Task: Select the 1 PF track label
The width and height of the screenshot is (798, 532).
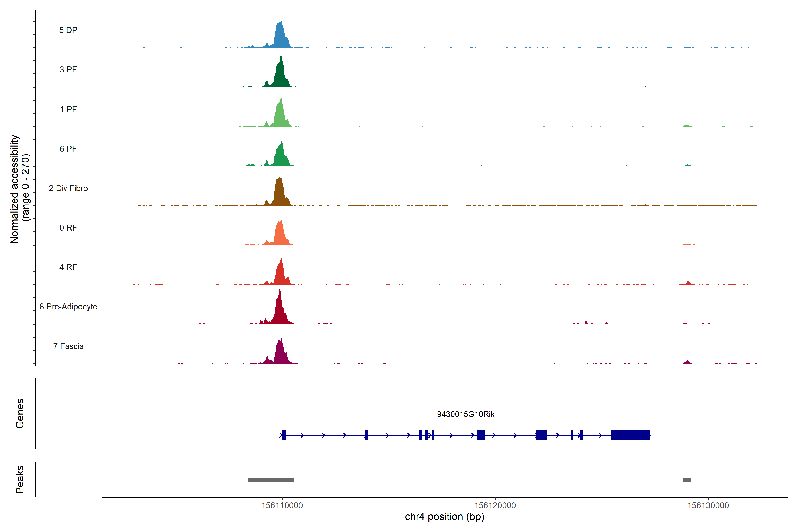Action: 68,109
